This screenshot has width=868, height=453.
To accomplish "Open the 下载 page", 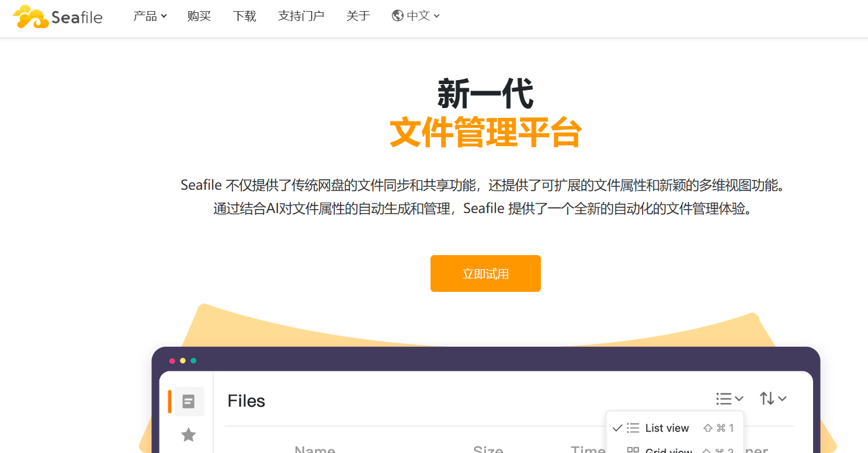I will (x=244, y=16).
